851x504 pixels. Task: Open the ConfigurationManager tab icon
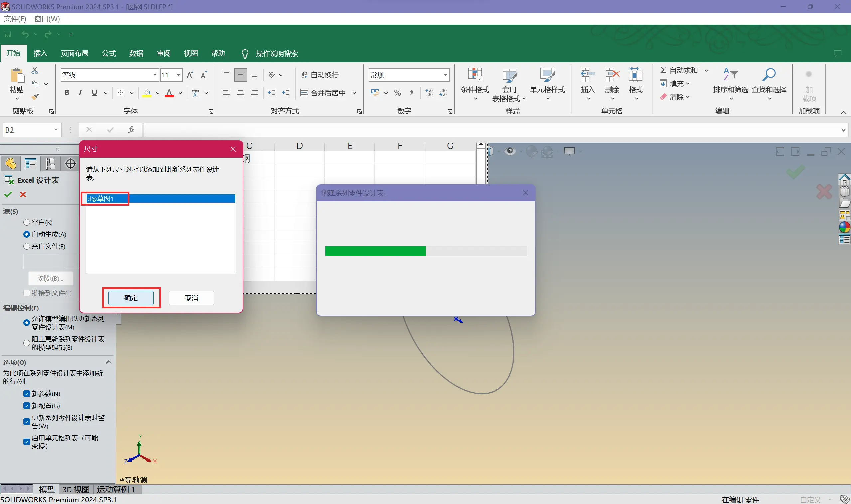[x=50, y=164]
